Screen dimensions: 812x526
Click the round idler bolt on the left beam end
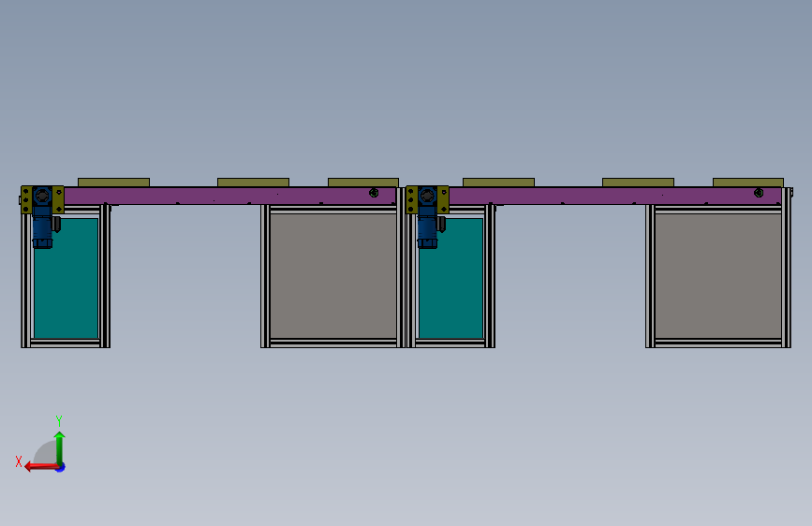coord(374,193)
